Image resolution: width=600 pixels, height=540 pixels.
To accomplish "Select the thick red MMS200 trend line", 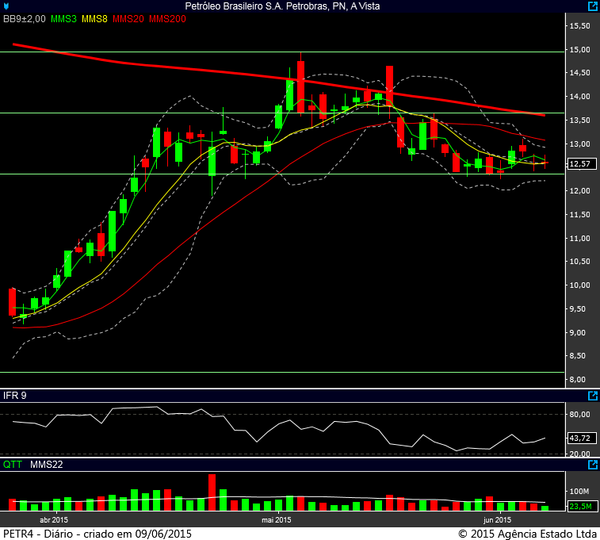I will (300, 78).
